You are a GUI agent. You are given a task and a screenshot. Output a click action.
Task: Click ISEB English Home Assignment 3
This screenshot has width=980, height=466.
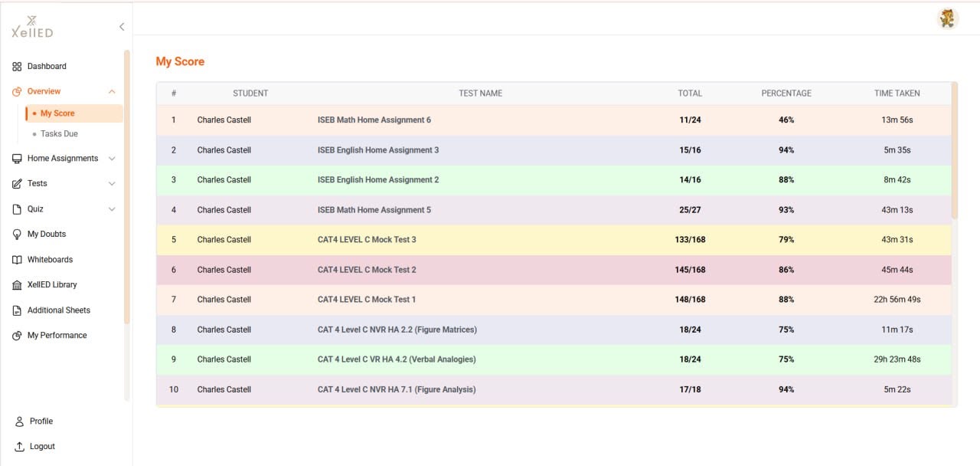[378, 150]
